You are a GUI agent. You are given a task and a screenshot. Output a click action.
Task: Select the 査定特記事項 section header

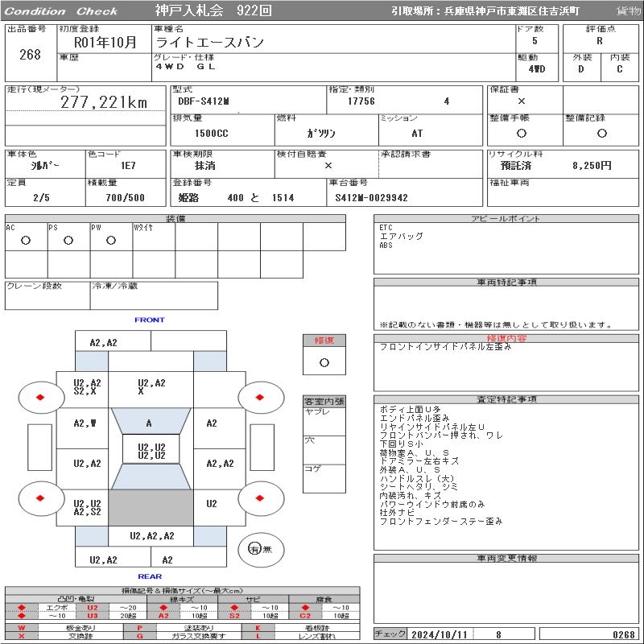(507, 399)
